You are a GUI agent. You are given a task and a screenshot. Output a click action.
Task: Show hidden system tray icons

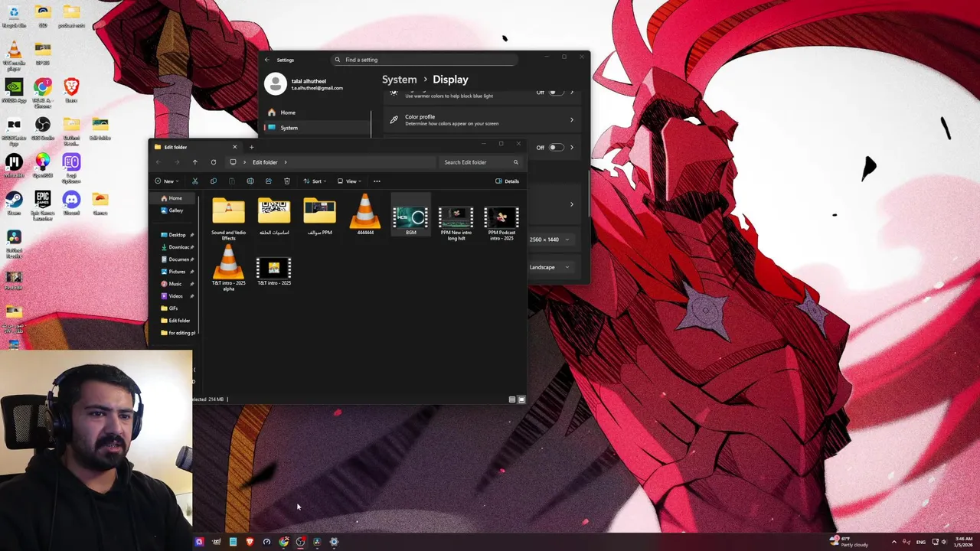(894, 542)
